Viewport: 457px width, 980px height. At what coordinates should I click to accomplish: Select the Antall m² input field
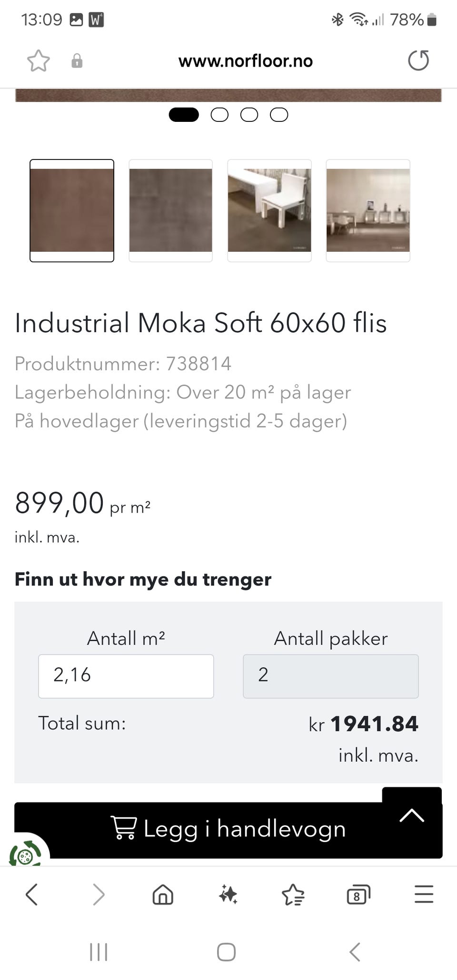tap(126, 676)
